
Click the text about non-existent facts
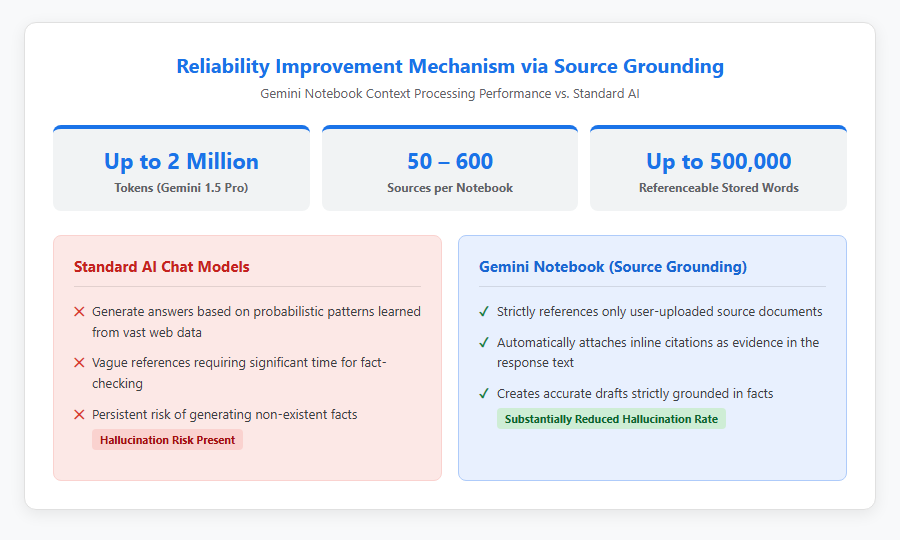pyautogui.click(x=224, y=414)
